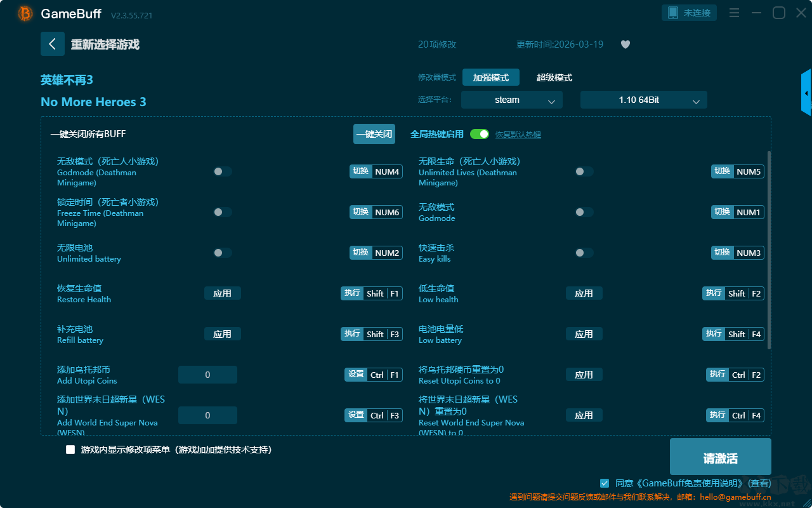Click the 设置 Ctrl F3 hotkey button

pos(374,415)
